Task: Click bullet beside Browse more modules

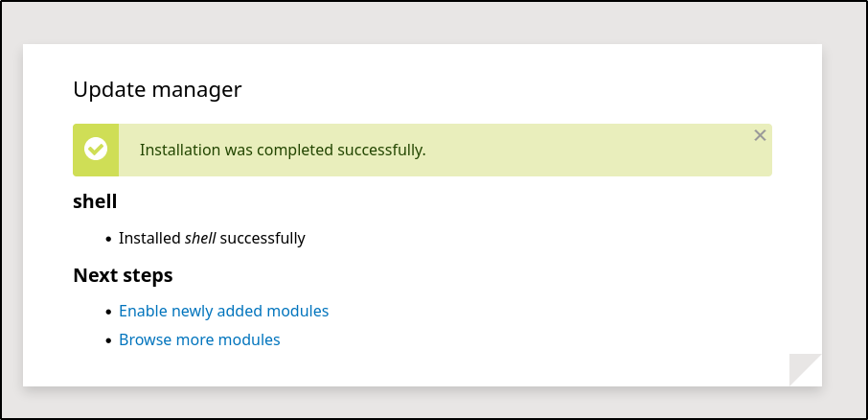Action: (x=109, y=340)
